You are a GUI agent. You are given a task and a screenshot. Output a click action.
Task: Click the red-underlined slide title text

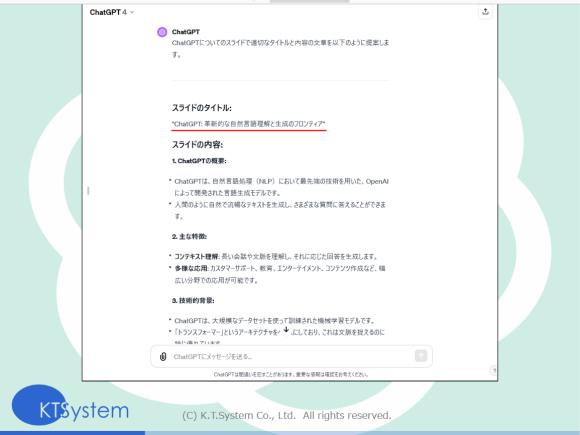pyautogui.click(x=249, y=124)
